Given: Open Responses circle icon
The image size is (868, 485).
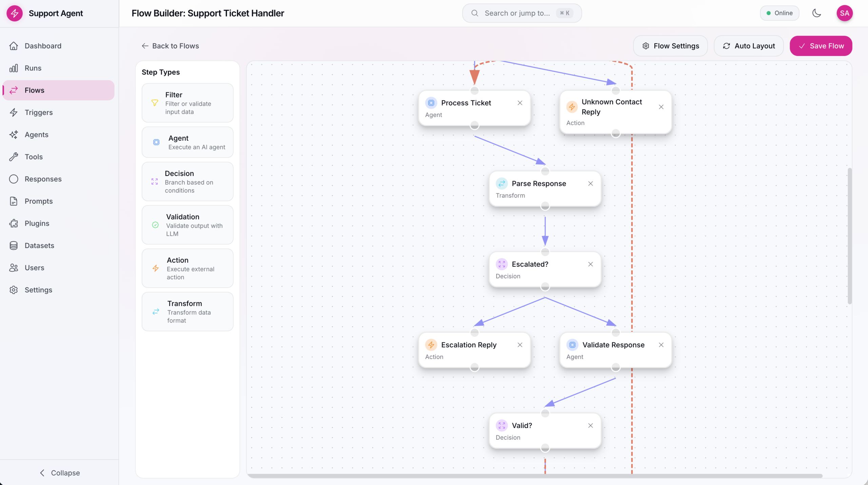Looking at the screenshot, I should [x=14, y=179].
